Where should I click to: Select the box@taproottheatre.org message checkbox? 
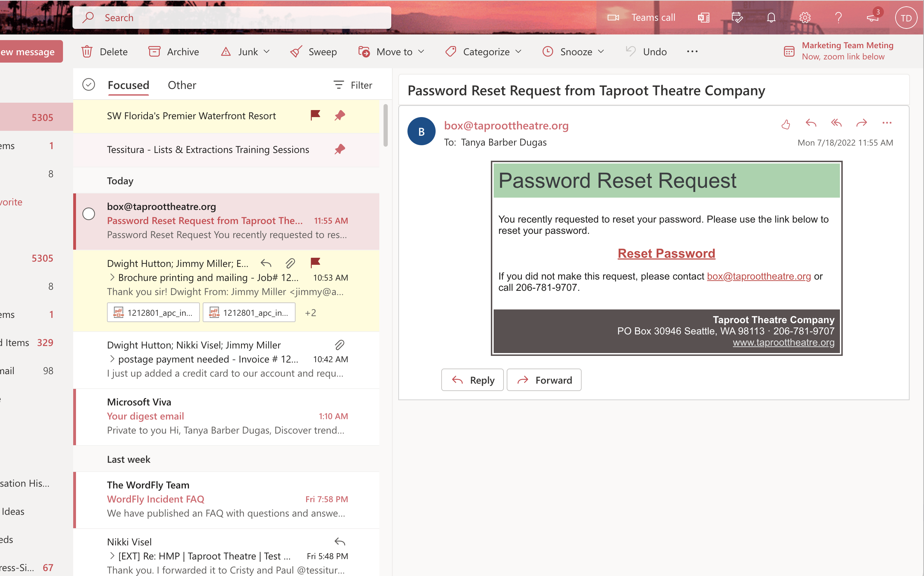tap(88, 214)
